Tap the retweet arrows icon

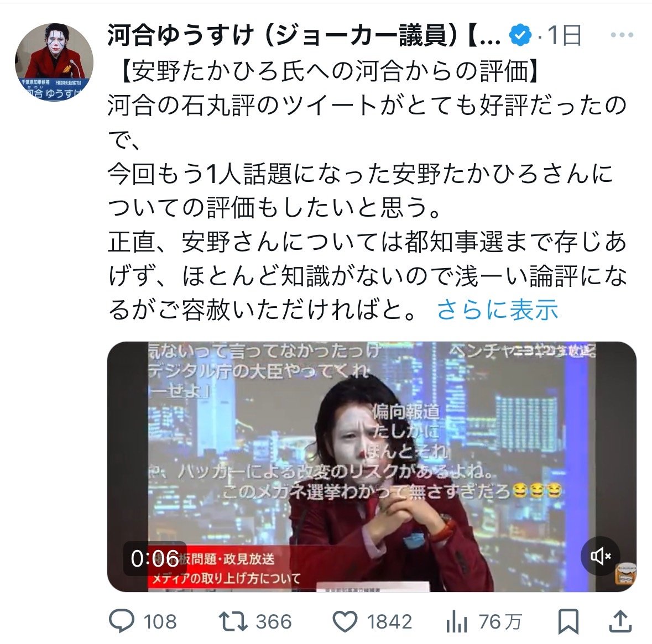pos(233,621)
